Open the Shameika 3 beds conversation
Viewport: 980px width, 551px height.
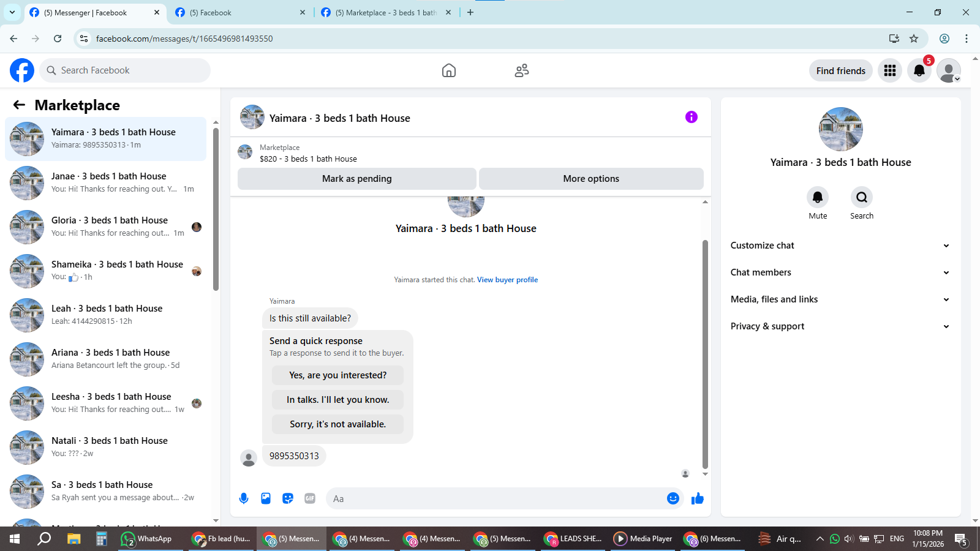105,271
